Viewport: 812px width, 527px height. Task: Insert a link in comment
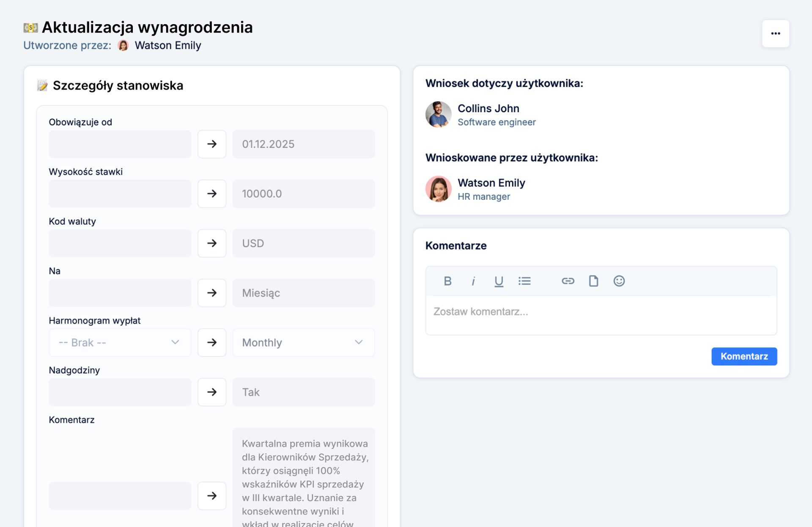coord(568,281)
